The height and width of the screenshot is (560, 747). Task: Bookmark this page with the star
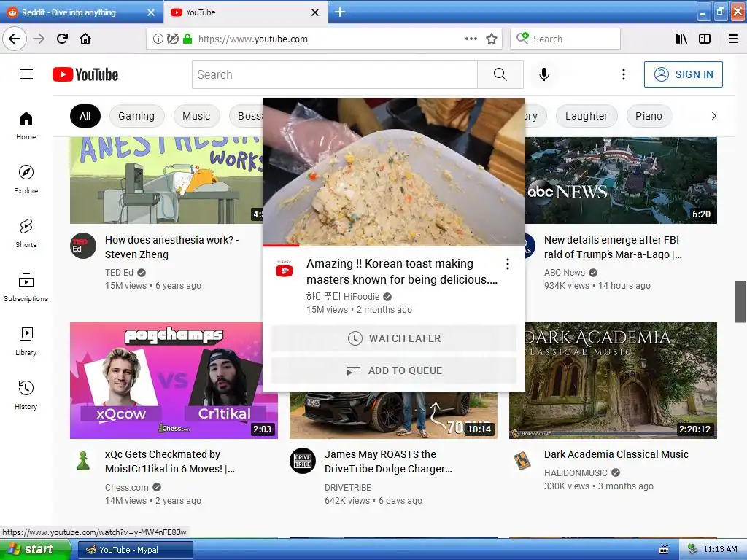click(x=492, y=39)
